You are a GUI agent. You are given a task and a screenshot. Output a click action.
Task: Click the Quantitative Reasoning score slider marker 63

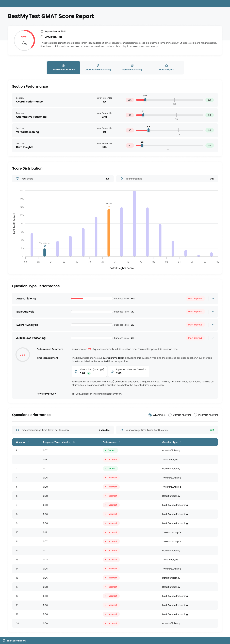(x=143, y=115)
